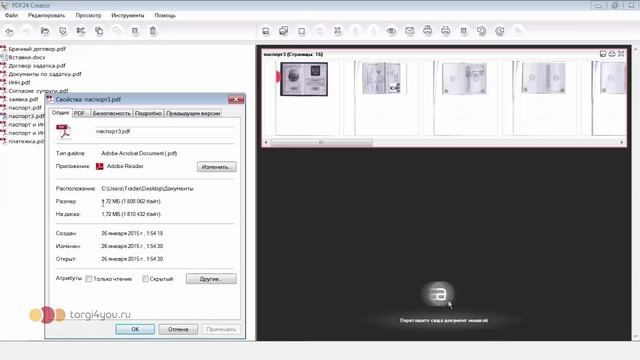Click the horizontal scrollbar thumb under thumbnails
This screenshot has height=360, width=640.
click(x=321, y=142)
